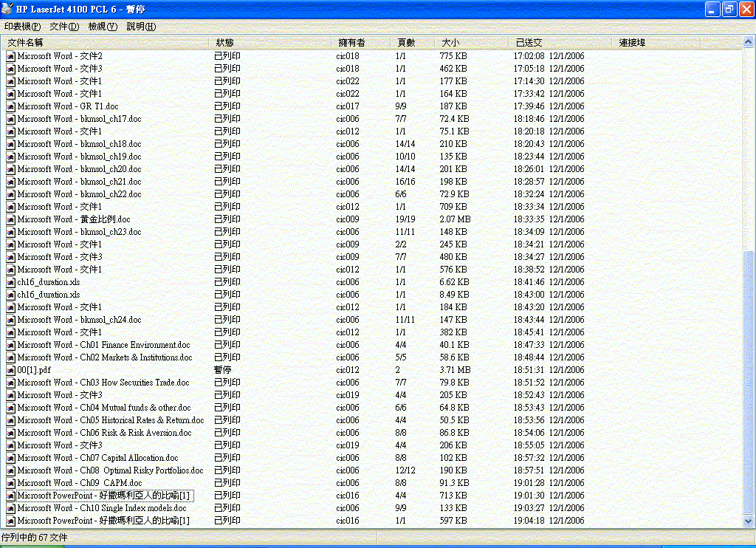Click icon of Ch06 Risk & Risk Aversion.doc

[x=10, y=433]
